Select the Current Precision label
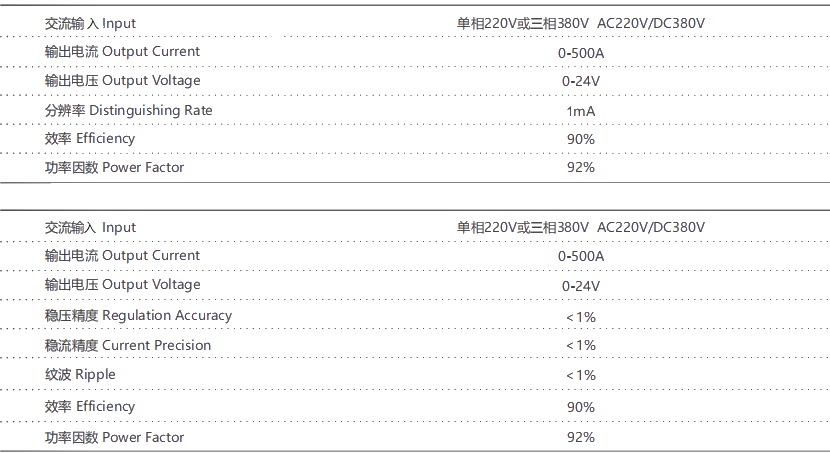 coord(128,346)
